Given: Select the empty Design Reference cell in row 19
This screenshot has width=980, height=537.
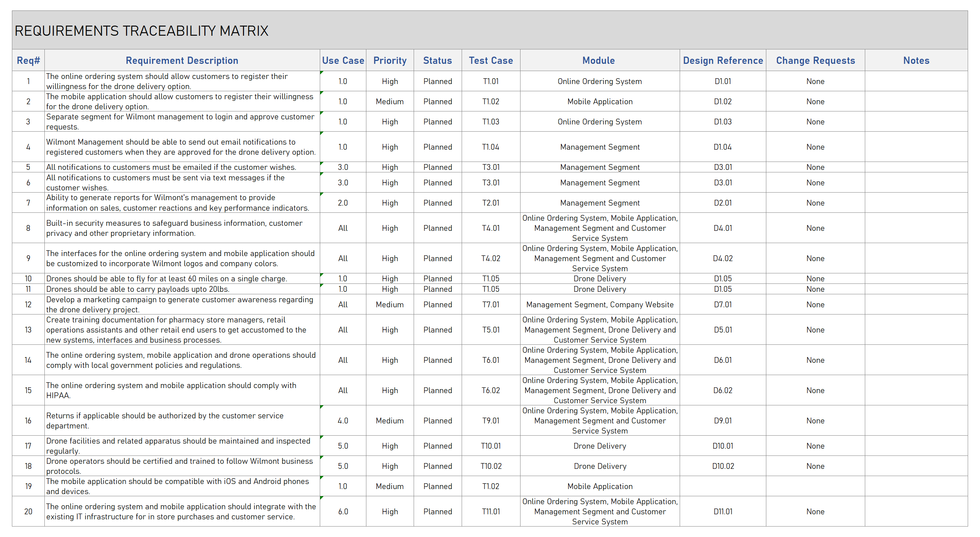Looking at the screenshot, I should click(x=722, y=486).
